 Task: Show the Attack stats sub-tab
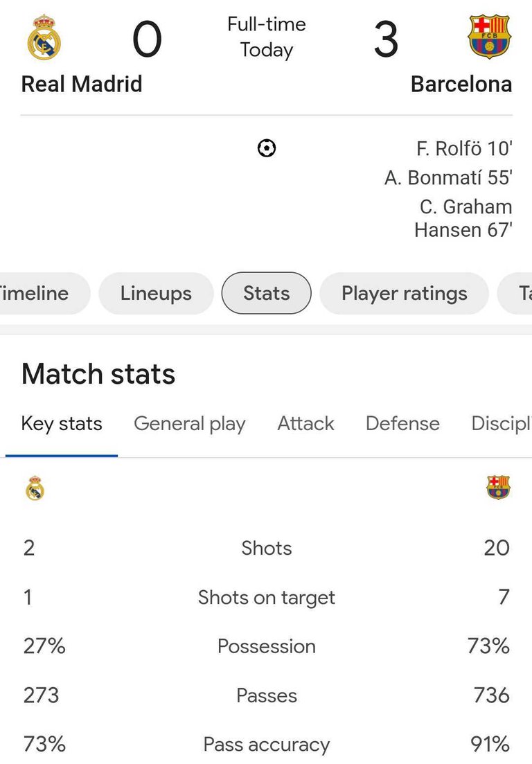[x=306, y=424]
